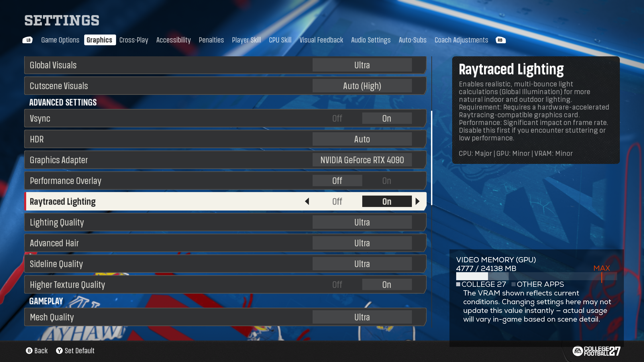Change Mesh Quality Ultra value
This screenshot has width=644, height=362.
click(362, 317)
